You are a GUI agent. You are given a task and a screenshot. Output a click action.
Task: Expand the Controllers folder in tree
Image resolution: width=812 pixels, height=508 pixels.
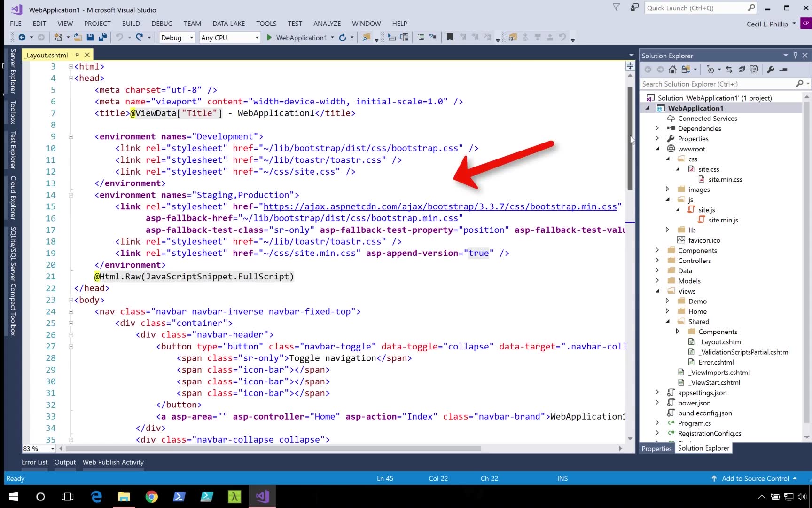tap(657, 261)
